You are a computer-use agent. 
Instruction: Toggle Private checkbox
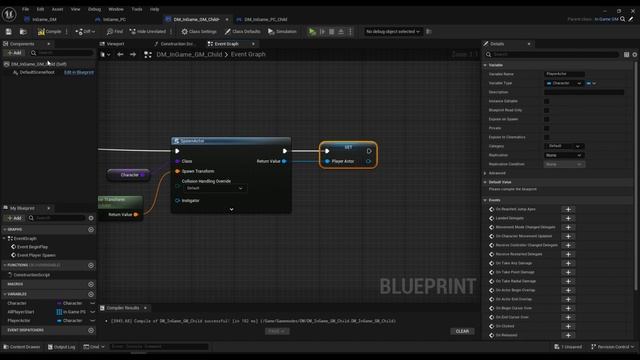click(547, 128)
